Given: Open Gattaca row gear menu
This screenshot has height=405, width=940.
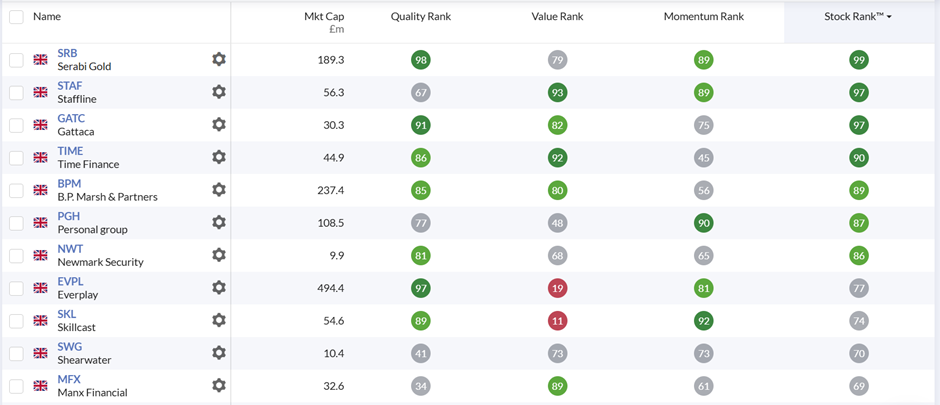Looking at the screenshot, I should pos(219,125).
